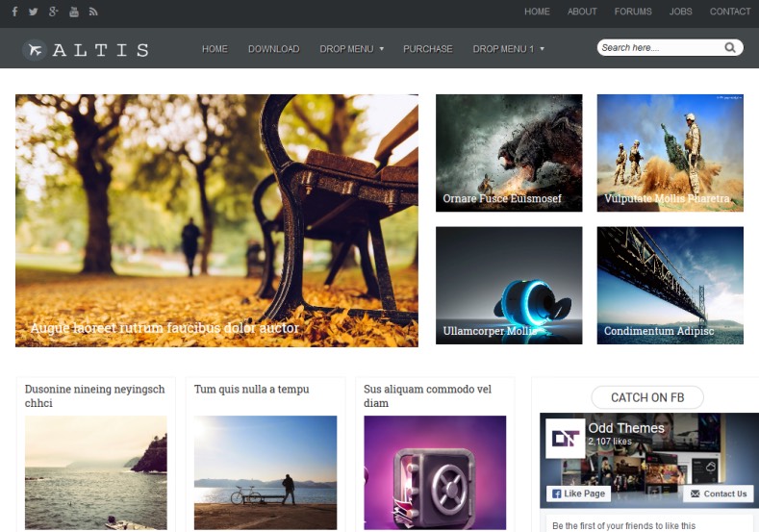759x532 pixels.
Task: Open the Vulputate Mollis Pharetra thumbnail
Action: click(670, 153)
